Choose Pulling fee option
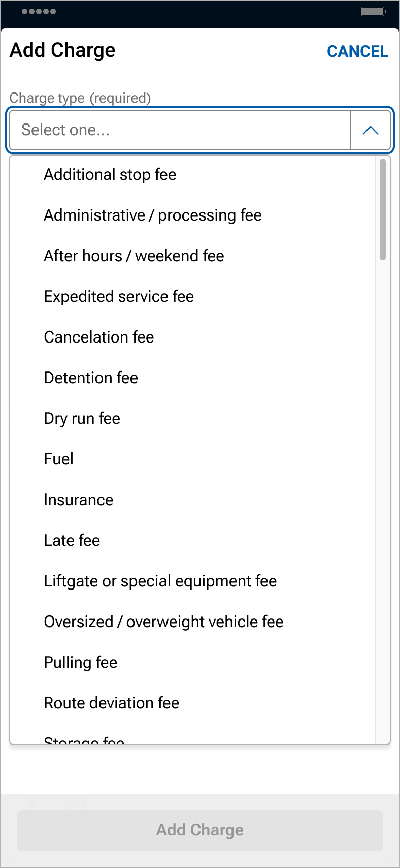This screenshot has height=868, width=400. pyautogui.click(x=81, y=663)
